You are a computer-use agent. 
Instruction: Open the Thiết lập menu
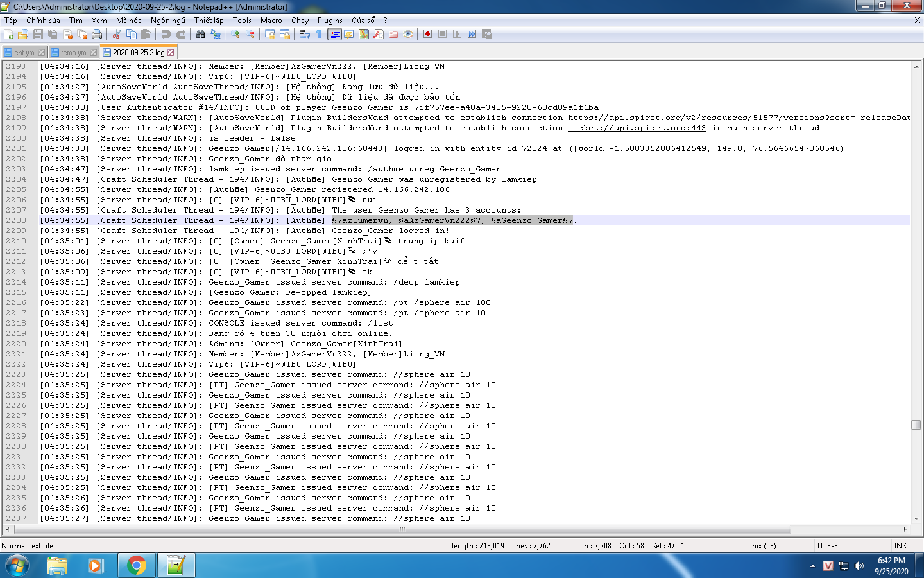pos(209,21)
